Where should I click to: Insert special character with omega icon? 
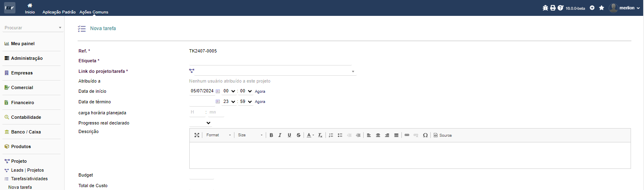click(x=425, y=135)
